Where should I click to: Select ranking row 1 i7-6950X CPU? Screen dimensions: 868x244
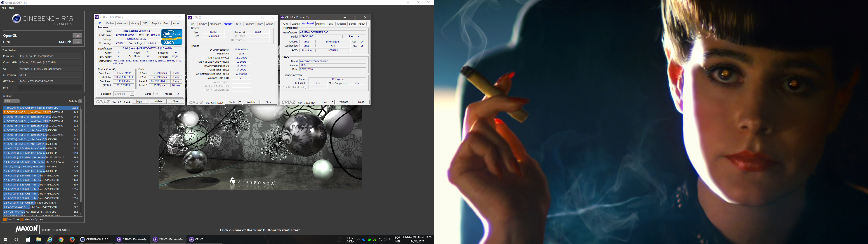tap(41, 108)
